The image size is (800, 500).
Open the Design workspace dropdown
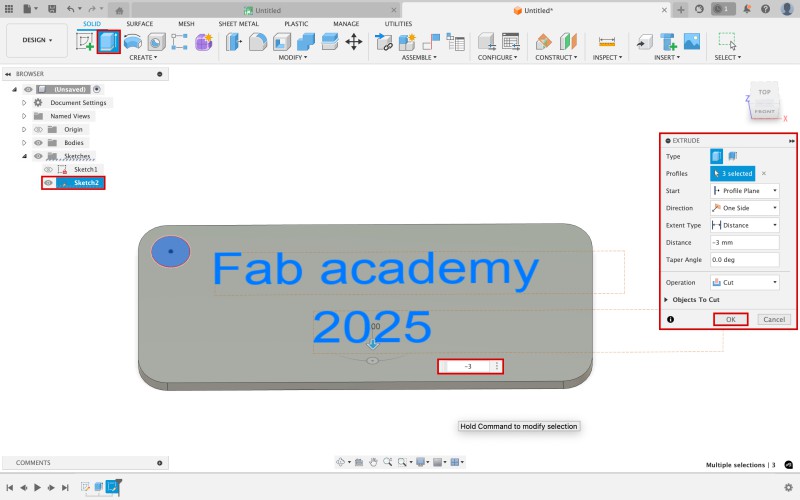[37, 40]
